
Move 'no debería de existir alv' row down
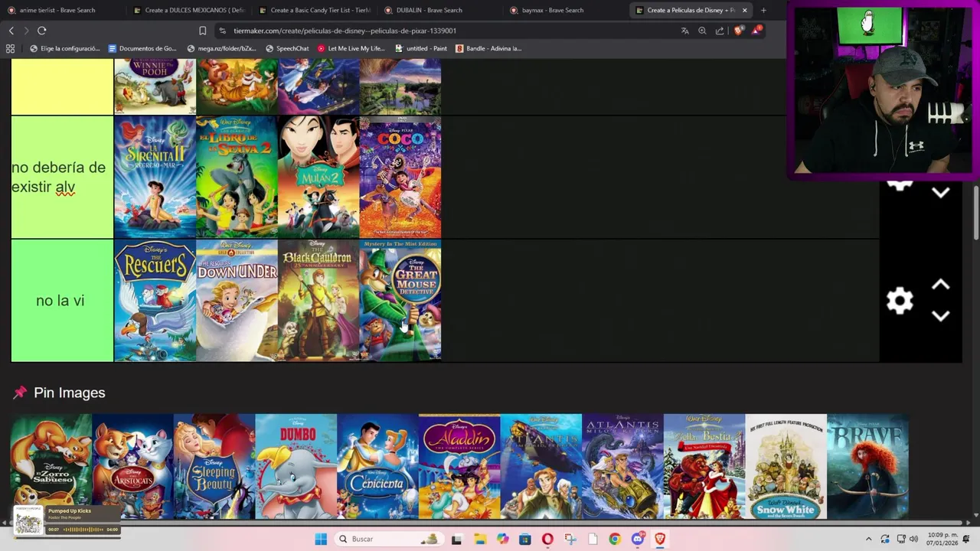[x=941, y=192]
